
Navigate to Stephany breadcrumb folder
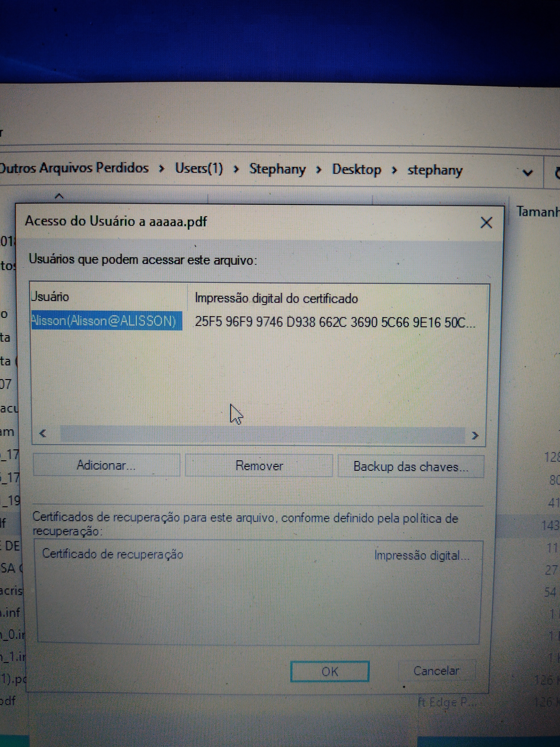(x=277, y=169)
